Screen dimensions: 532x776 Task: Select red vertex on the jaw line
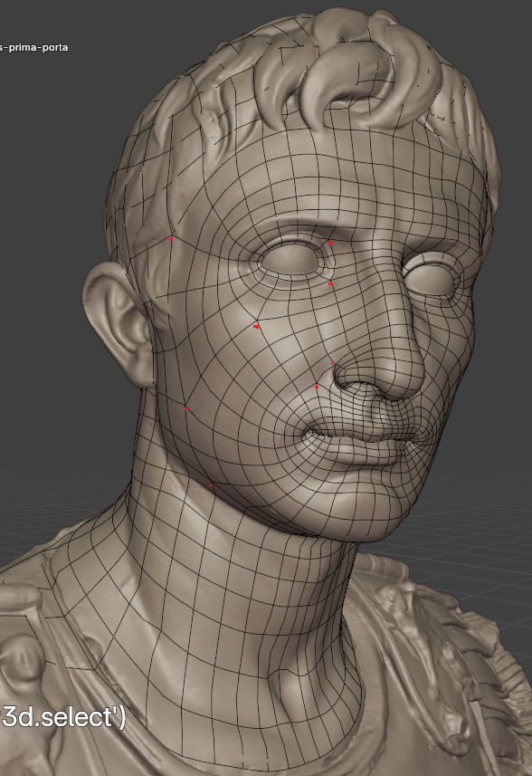[186, 408]
